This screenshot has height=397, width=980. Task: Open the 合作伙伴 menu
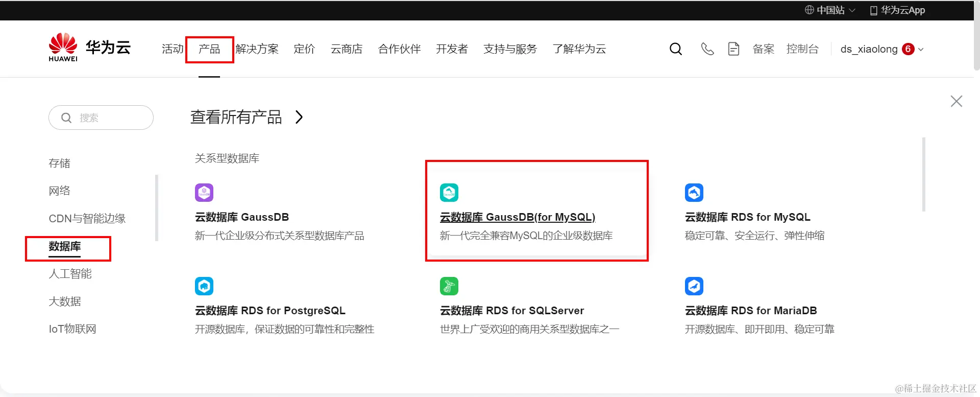[400, 49]
